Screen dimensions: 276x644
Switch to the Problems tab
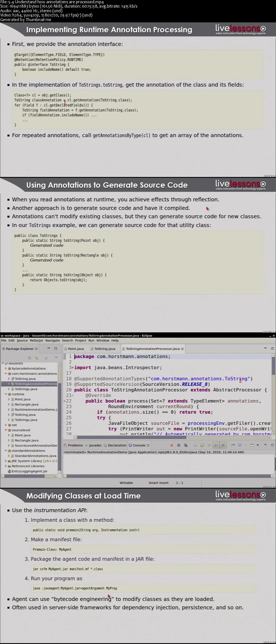tap(73, 445)
